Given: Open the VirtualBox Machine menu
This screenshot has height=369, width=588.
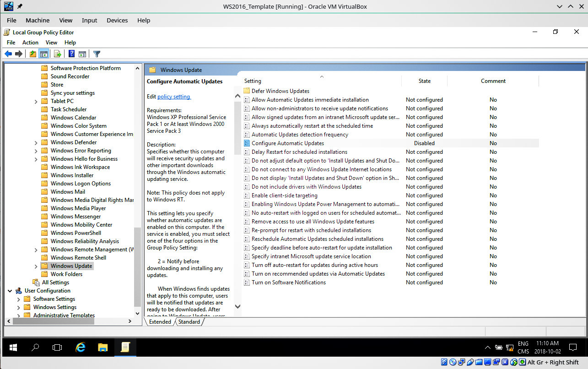Looking at the screenshot, I should click(x=38, y=20).
